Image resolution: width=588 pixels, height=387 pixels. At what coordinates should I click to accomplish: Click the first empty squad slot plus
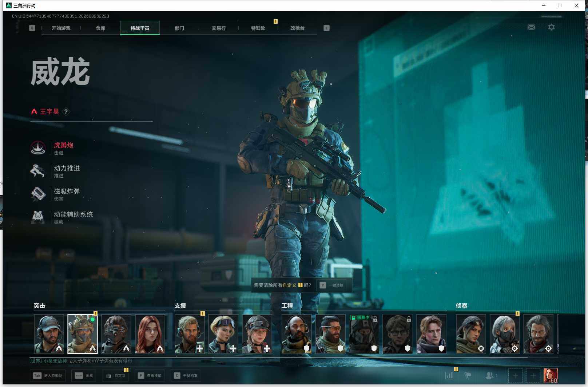[x=515, y=375]
